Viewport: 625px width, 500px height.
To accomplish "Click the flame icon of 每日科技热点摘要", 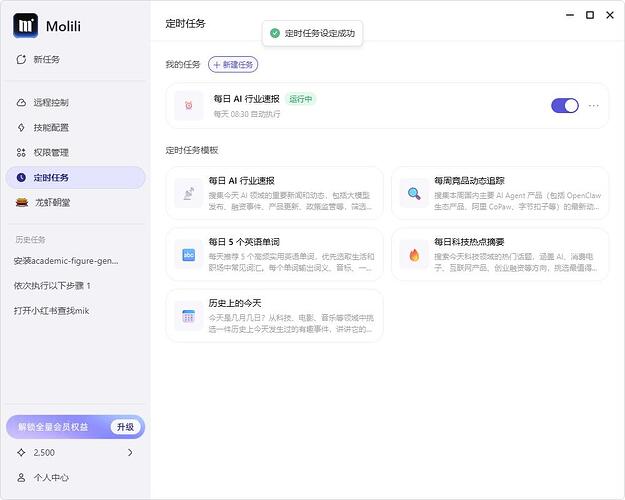I will pyautogui.click(x=414, y=254).
